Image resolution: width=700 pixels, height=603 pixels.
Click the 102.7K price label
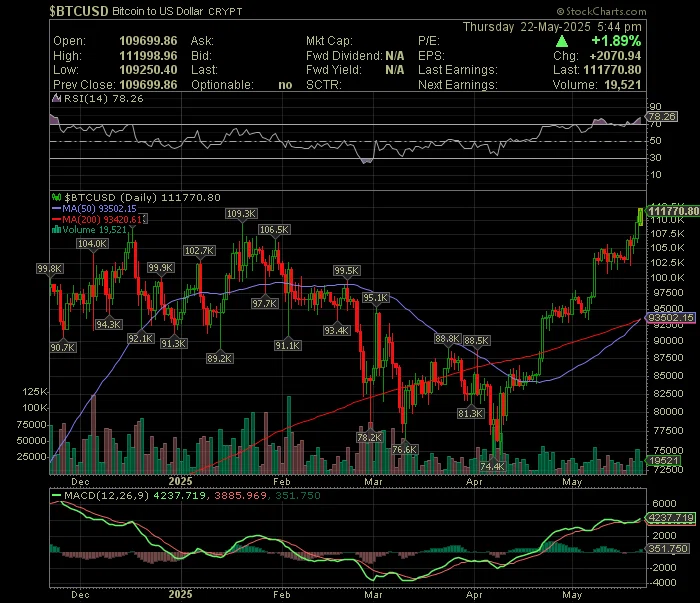[x=200, y=251]
